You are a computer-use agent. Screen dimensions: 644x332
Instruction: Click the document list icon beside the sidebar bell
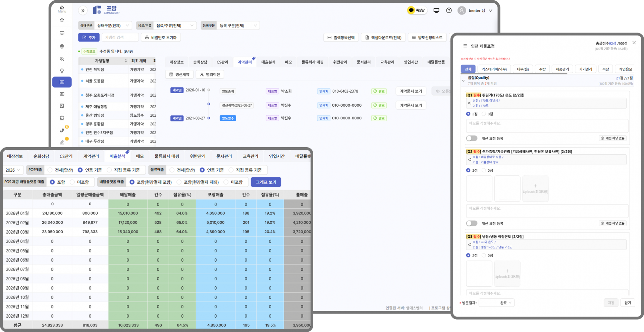click(62, 106)
